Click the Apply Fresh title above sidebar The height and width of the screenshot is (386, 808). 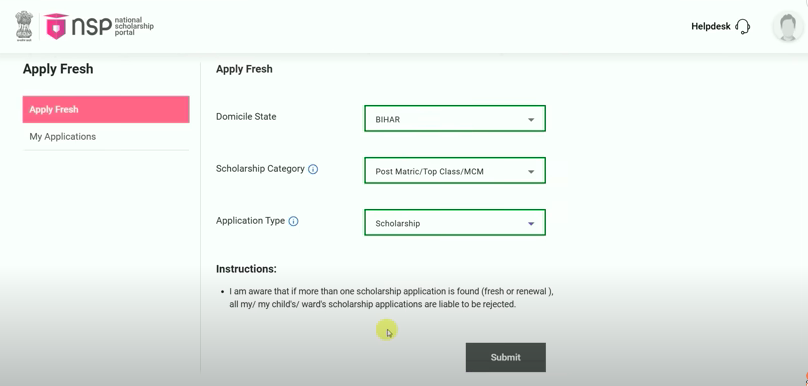click(58, 69)
